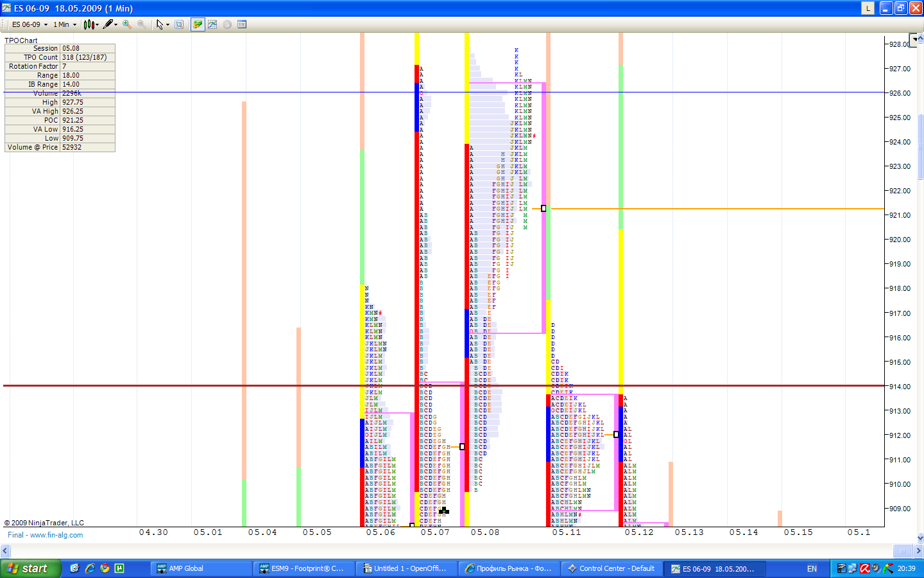The width and height of the screenshot is (924, 578).
Task: Click the Session value 05.08
Action: (x=87, y=48)
